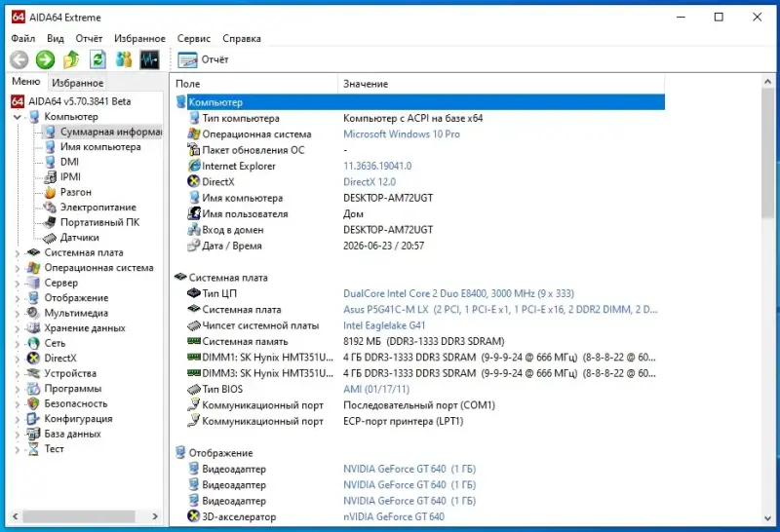The image size is (780, 532).
Task: Click the Устройства tree icon
Action: click(x=33, y=373)
